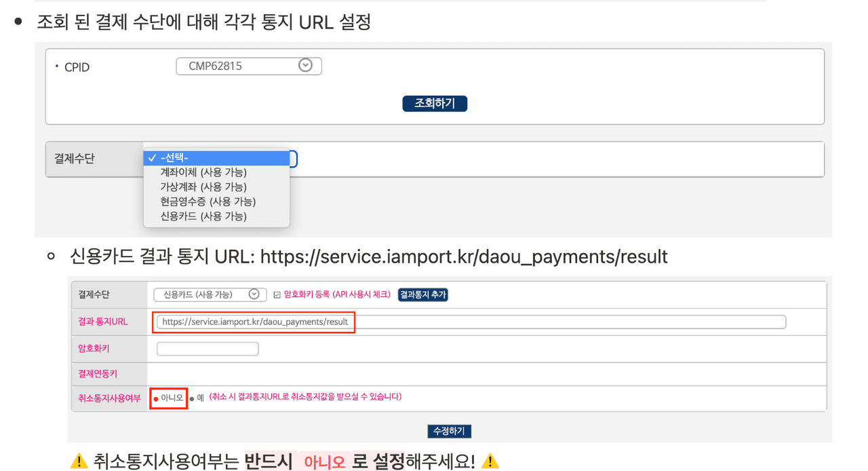
Task: Select 현금영수증 (사용 가능) option
Action: pos(208,202)
